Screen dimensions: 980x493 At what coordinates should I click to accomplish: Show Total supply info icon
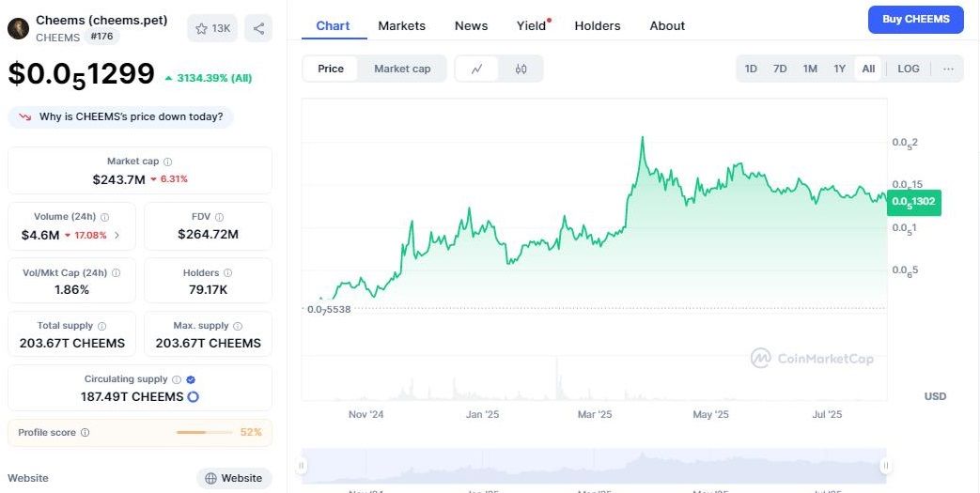[101, 326]
